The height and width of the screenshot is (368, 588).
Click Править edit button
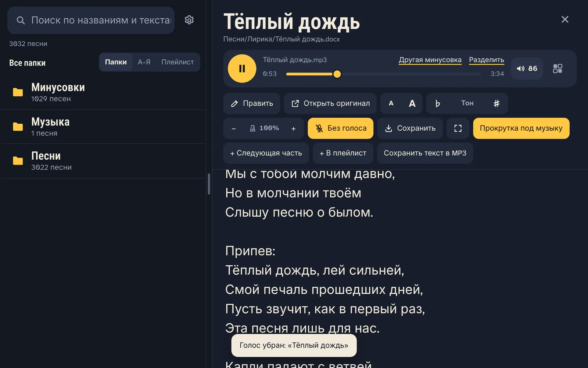pyautogui.click(x=252, y=103)
